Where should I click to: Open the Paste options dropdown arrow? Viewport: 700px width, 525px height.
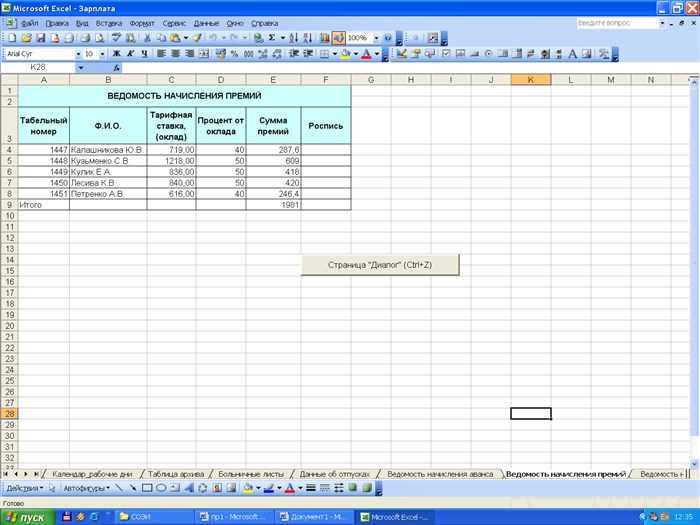tap(186, 38)
